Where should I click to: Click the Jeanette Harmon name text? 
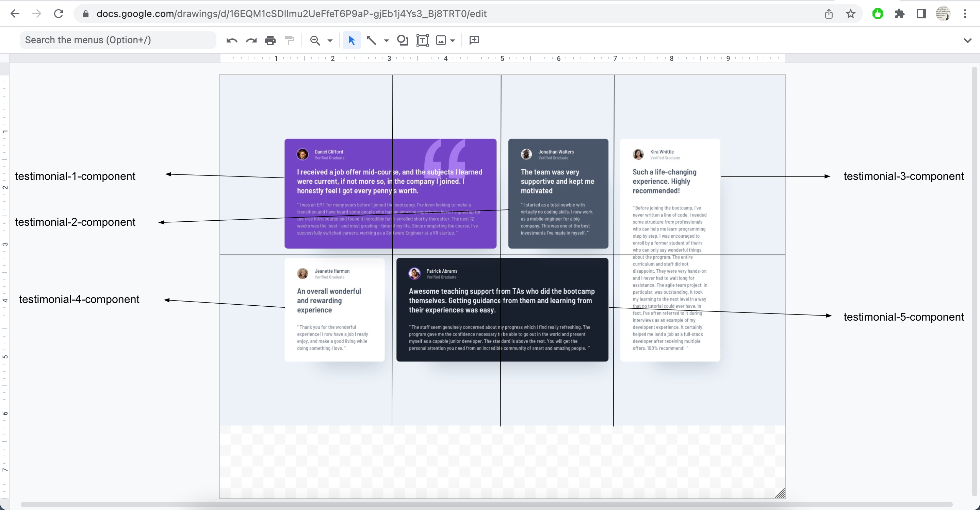coord(332,271)
